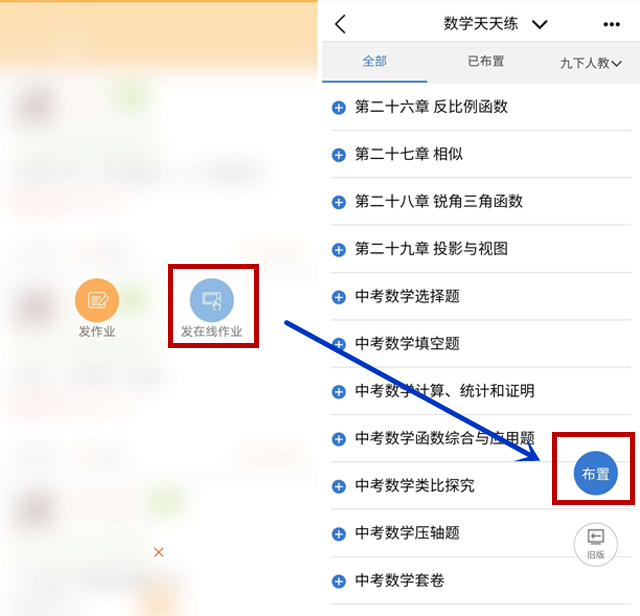This screenshot has height=616, width=640.
Task: Expand 中考数学套卷 plus icon
Action: click(x=339, y=581)
